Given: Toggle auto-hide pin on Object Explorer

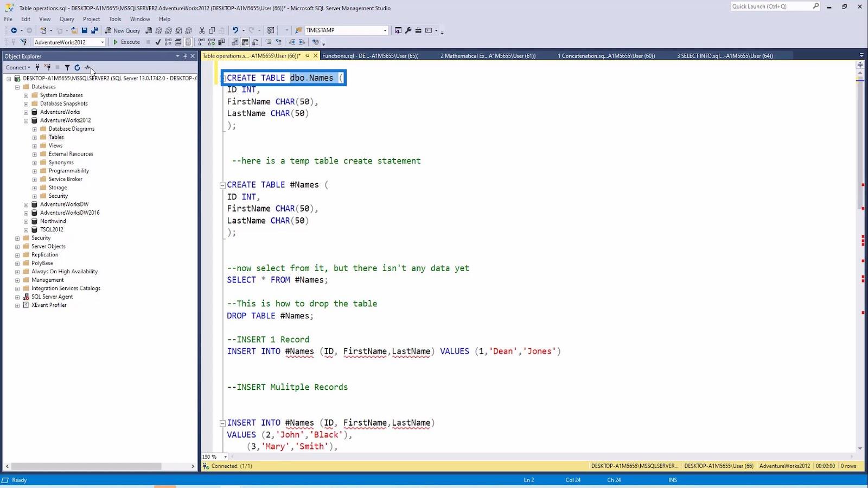Looking at the screenshot, I should click(x=185, y=56).
